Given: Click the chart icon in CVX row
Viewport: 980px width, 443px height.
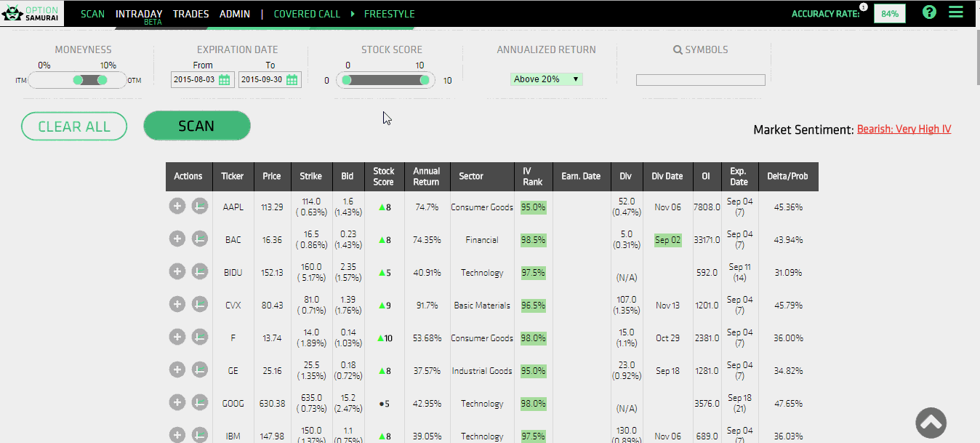Looking at the screenshot, I should tap(200, 304).
